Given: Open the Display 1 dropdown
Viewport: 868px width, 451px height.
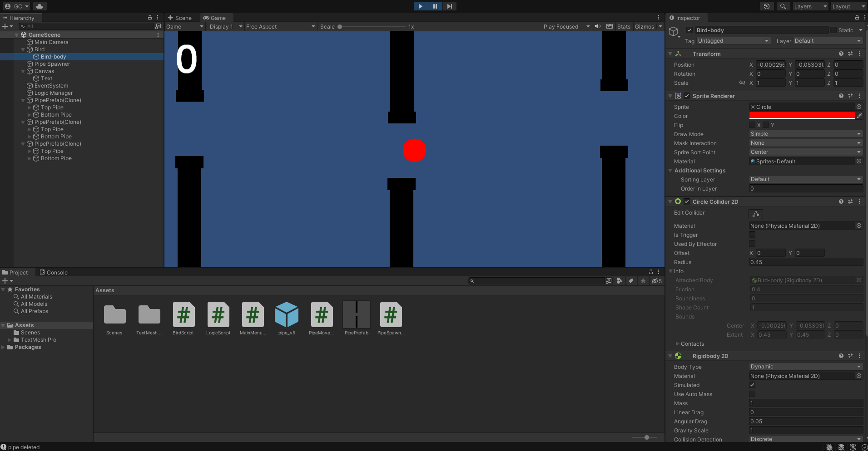Looking at the screenshot, I should tap(226, 27).
